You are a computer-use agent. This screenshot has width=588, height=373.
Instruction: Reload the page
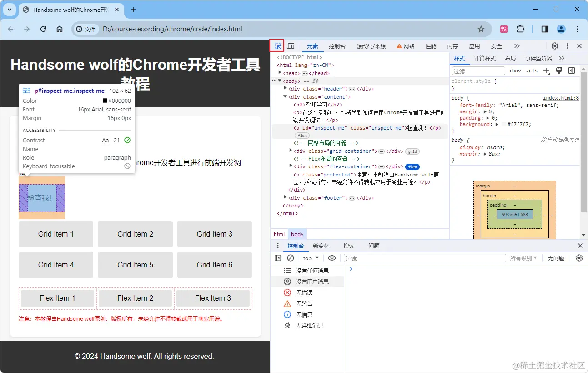(43, 29)
